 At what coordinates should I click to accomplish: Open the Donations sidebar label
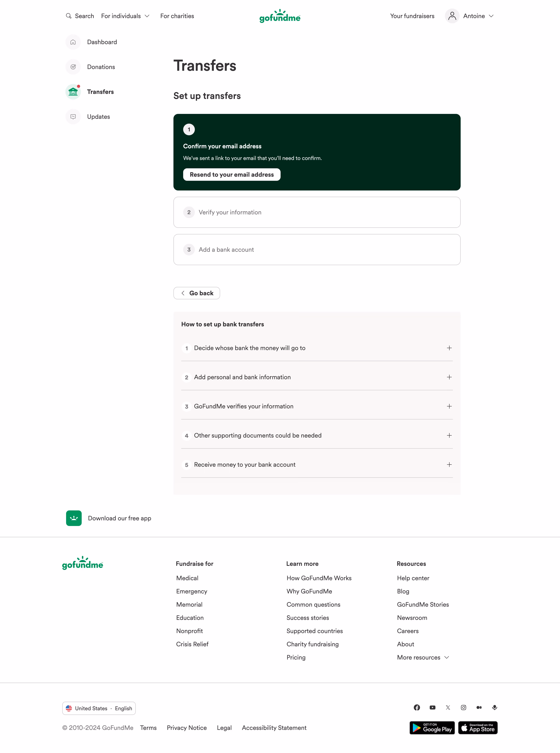(101, 67)
